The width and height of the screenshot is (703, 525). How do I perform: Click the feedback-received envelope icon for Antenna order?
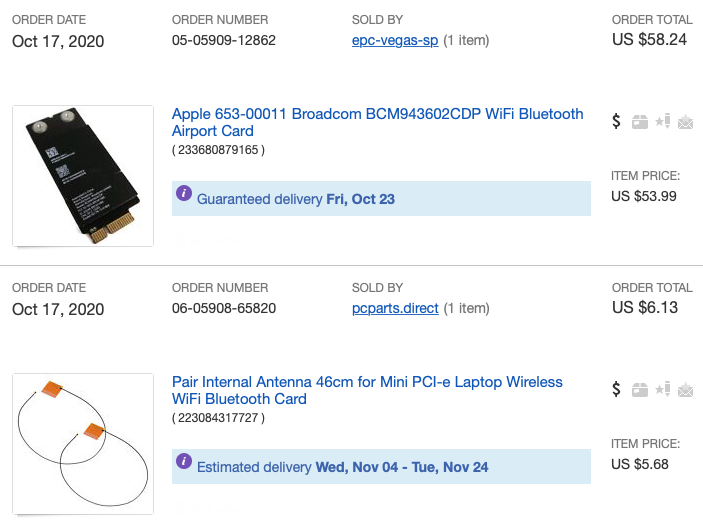tap(686, 390)
